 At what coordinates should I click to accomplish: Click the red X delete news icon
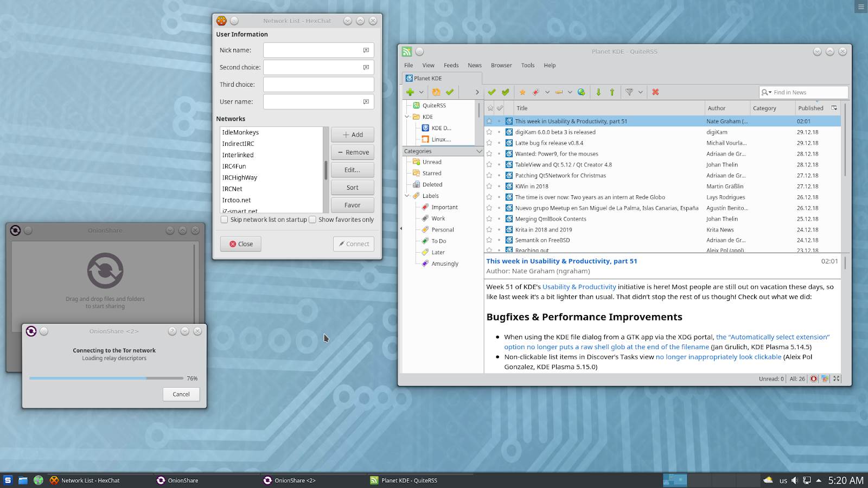[655, 92]
